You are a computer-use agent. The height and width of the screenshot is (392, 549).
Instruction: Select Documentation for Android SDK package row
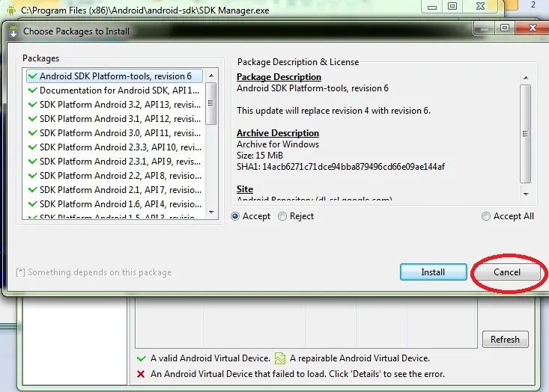(115, 91)
